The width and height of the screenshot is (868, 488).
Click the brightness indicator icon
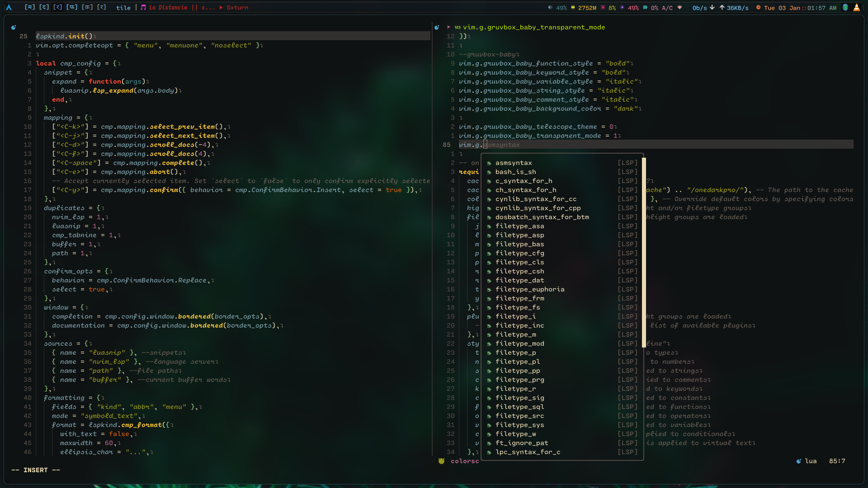(622, 8)
